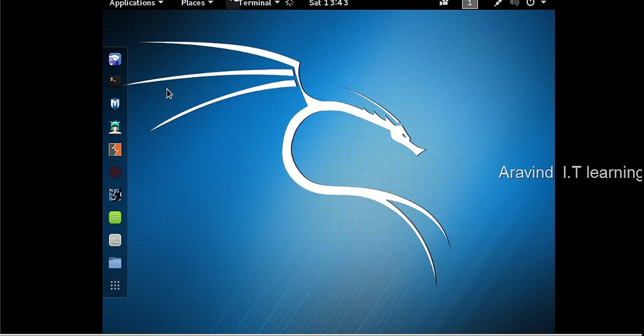Launch Maltego from the dock
The width and height of the screenshot is (644, 336).
click(x=115, y=172)
